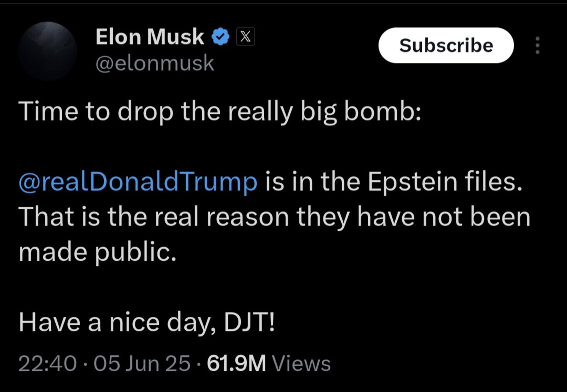The image size is (567, 392).
Task: Click the word "DJT!" in the post
Action: 250,322
